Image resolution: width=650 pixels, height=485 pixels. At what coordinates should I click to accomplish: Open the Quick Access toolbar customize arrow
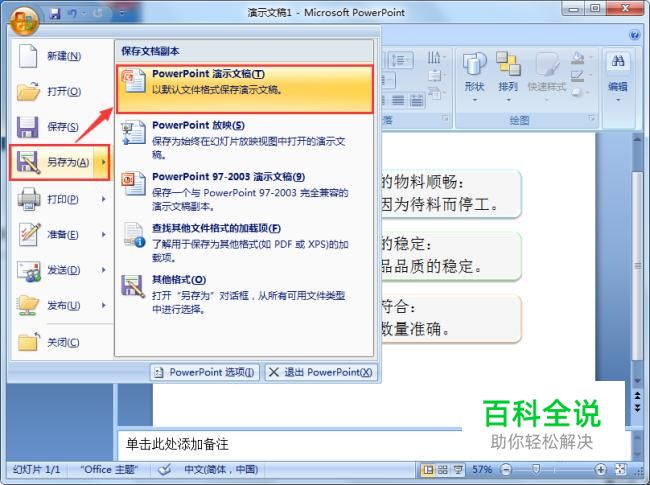122,13
